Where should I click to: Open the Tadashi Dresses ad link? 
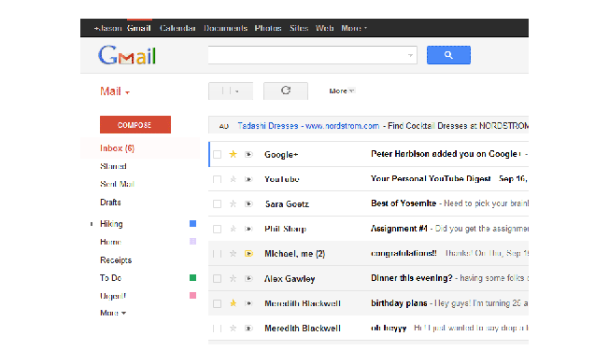click(x=308, y=126)
